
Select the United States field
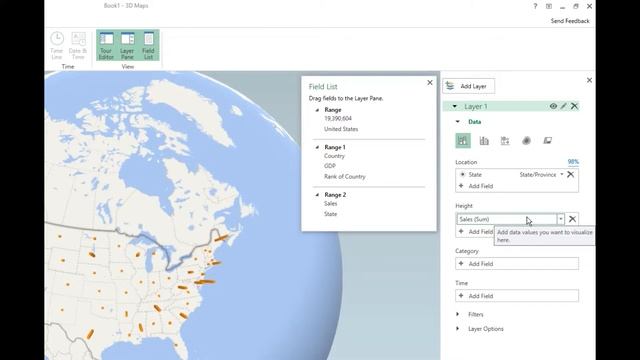pyautogui.click(x=341, y=129)
